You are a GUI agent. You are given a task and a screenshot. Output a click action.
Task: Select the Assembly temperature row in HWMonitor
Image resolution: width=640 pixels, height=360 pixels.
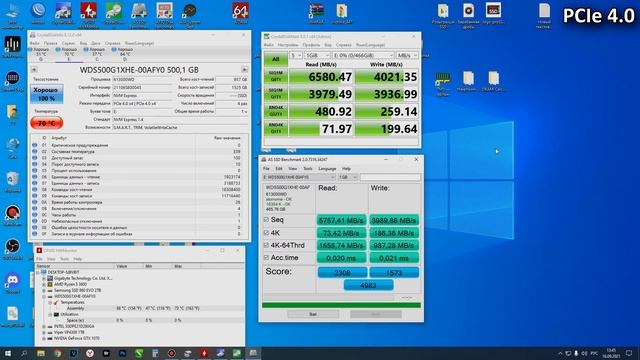[140, 309]
